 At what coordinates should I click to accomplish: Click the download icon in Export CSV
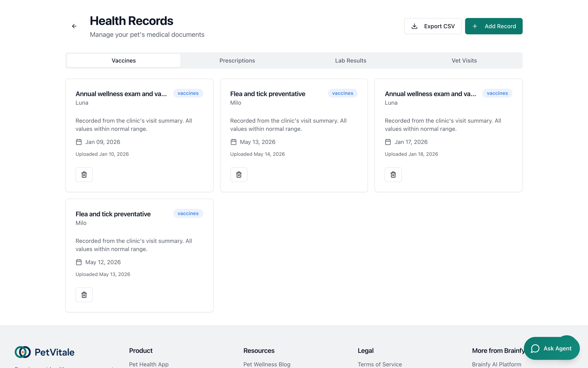[x=414, y=26]
